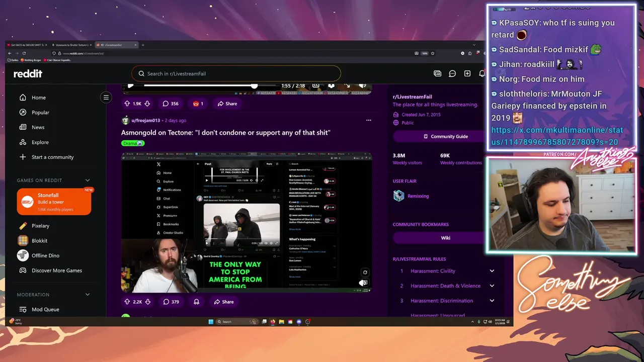Downvote the post with 1.9K votes

[147, 104]
